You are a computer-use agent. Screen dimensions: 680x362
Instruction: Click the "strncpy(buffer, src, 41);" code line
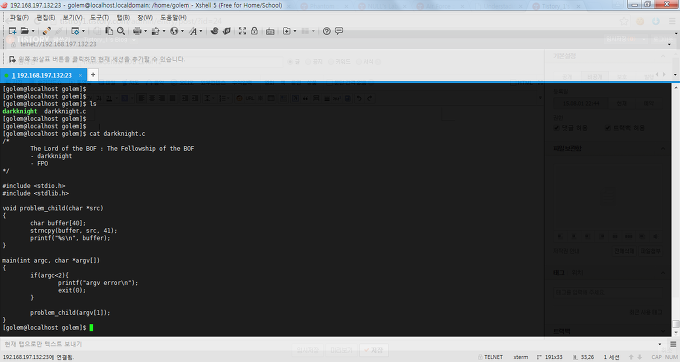pos(73,231)
